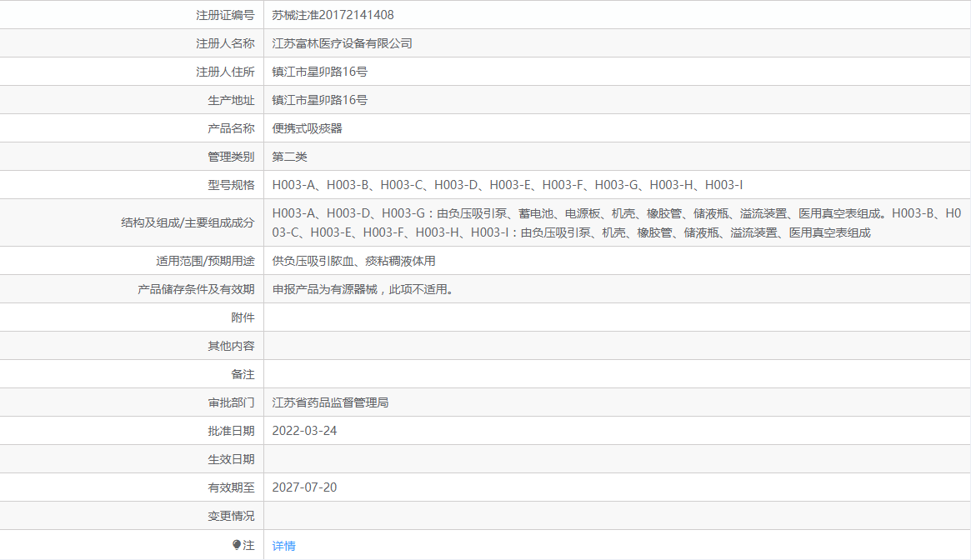Select storage text 申报产品为有源器械，此项不适用。
The width and height of the screenshot is (971, 560).
(363, 289)
